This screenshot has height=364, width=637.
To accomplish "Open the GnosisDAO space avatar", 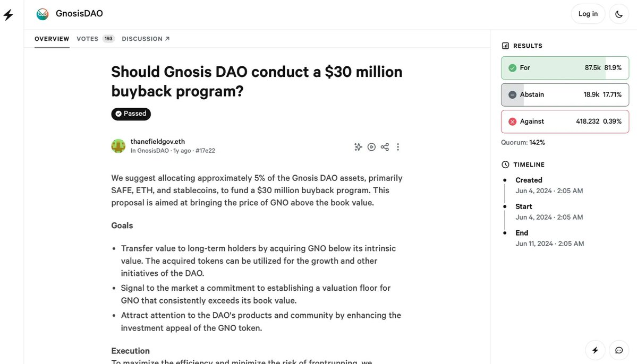I will [43, 14].
